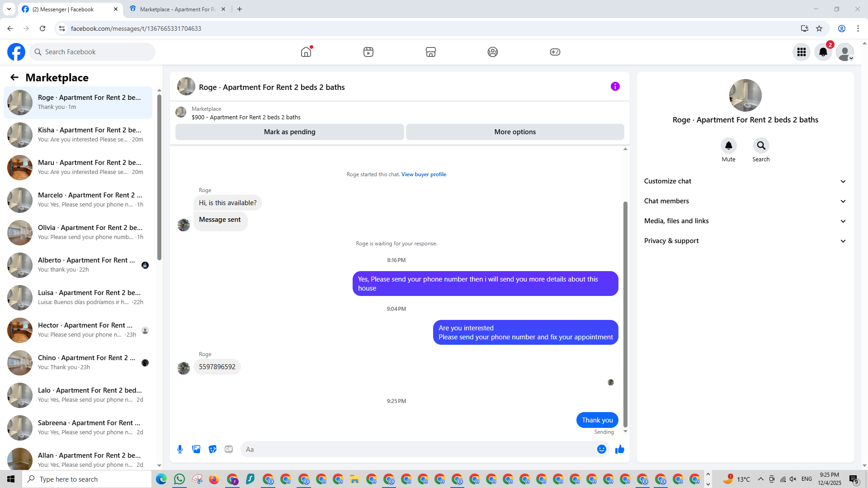Search in conversation using magnifier icon
The height and width of the screenshot is (488, 868).
click(761, 145)
